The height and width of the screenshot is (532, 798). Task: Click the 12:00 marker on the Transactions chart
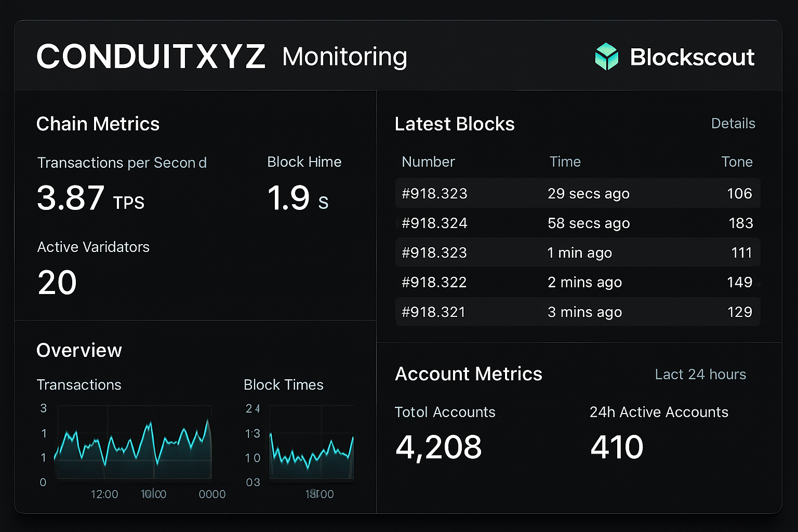[104, 494]
